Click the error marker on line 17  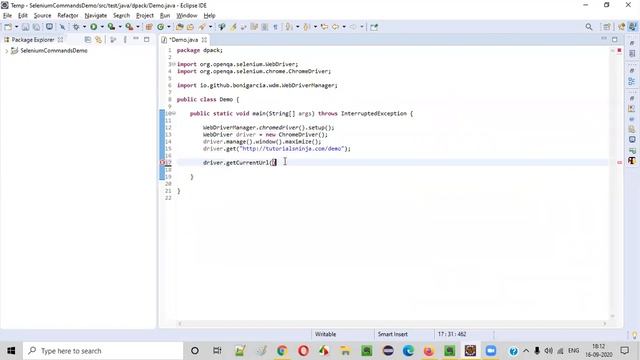click(x=162, y=162)
